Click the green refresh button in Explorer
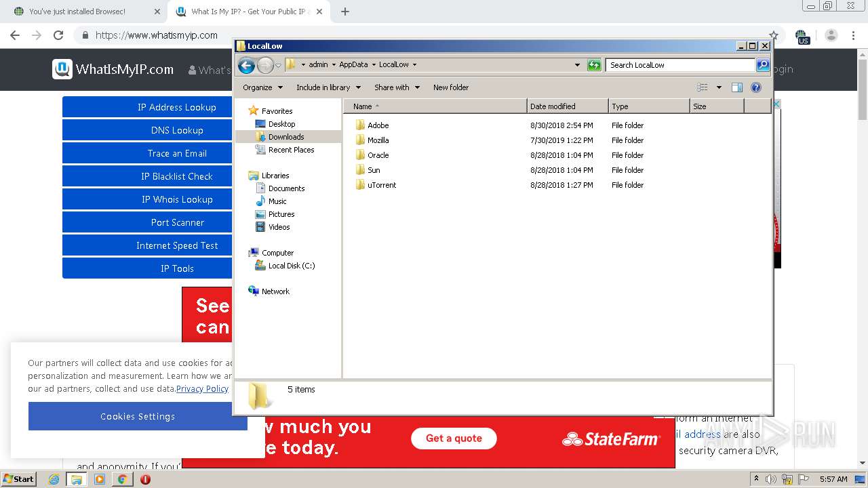This screenshot has width=868, height=488. coord(594,65)
